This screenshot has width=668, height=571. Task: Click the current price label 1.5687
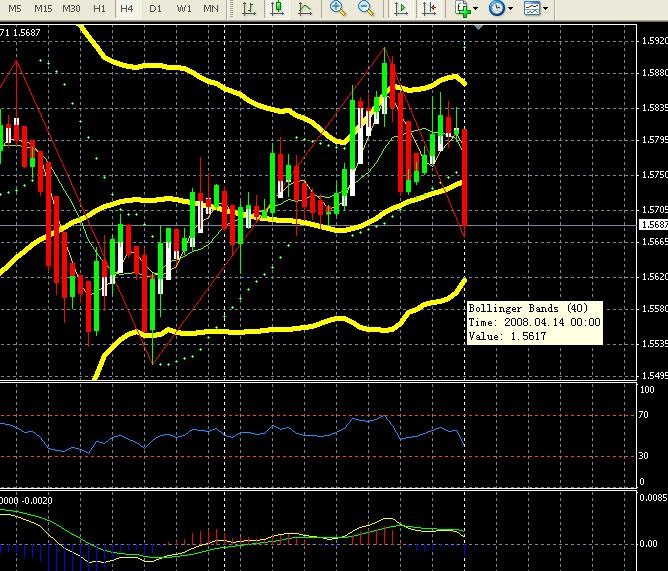coord(653,225)
